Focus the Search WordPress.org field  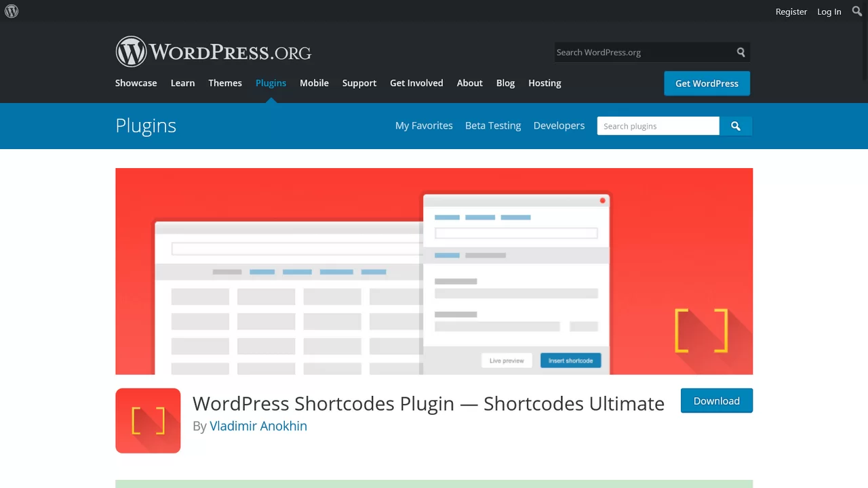(x=643, y=52)
